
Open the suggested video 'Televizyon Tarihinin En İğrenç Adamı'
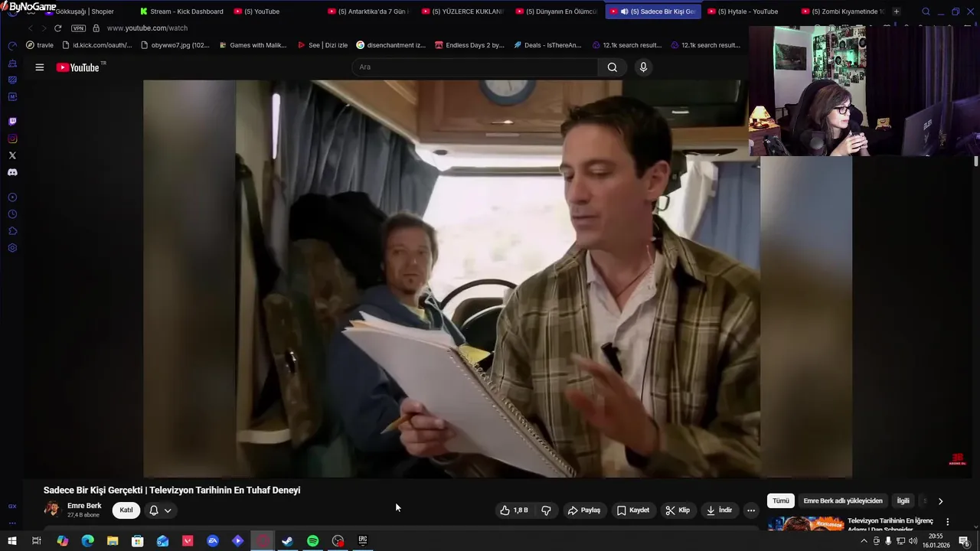pos(890,525)
